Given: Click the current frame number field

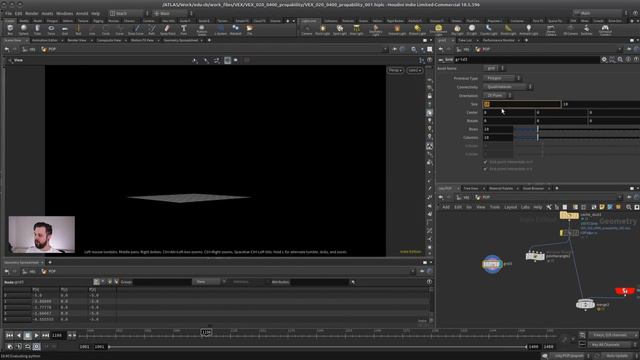Looking at the screenshot, I should point(58,336).
